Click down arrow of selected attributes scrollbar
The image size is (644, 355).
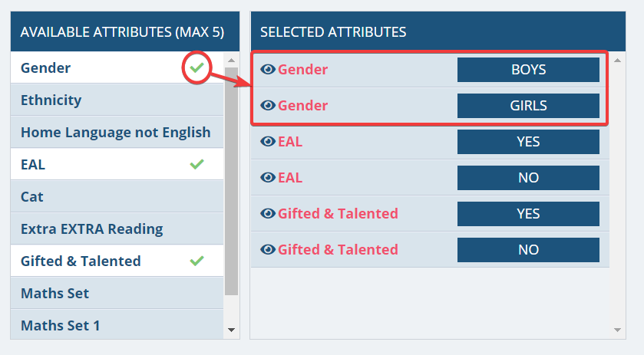tap(617, 330)
